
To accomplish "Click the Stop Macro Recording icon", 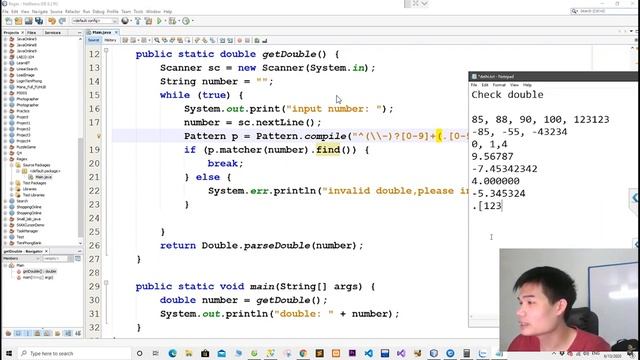I will (247, 40).
